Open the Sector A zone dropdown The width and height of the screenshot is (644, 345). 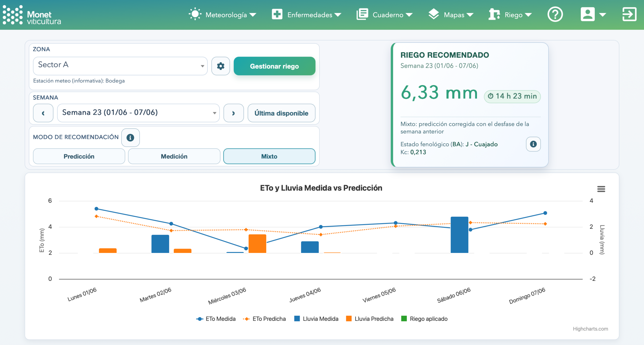click(120, 66)
